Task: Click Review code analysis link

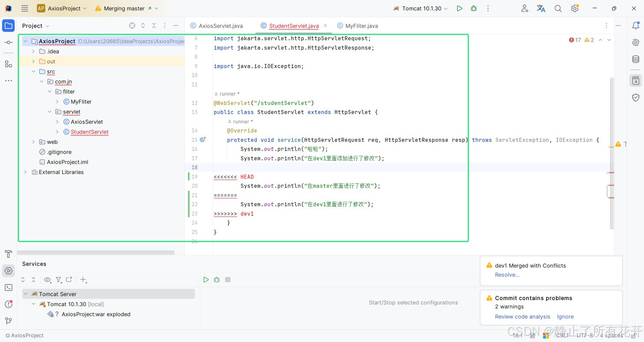Action: tap(523, 317)
